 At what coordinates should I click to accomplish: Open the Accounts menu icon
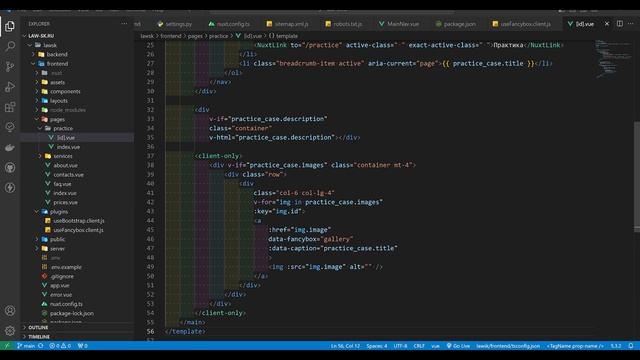tap(10, 311)
